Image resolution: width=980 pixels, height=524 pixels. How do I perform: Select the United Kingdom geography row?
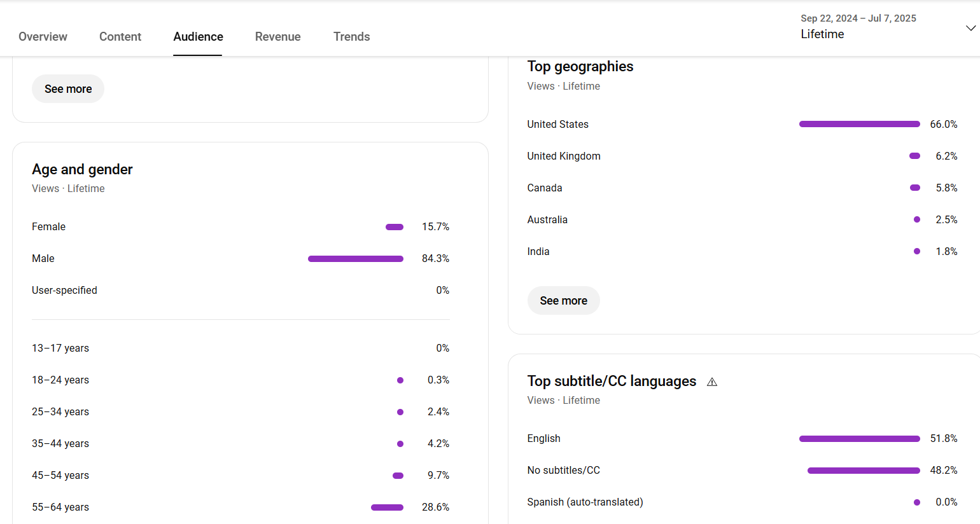pyautogui.click(x=564, y=156)
